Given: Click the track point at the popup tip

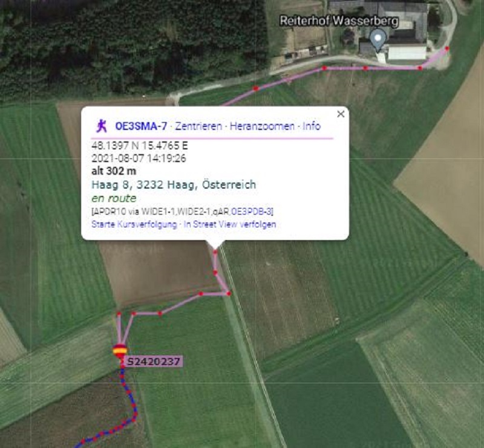Looking at the screenshot, I should coord(215,252).
